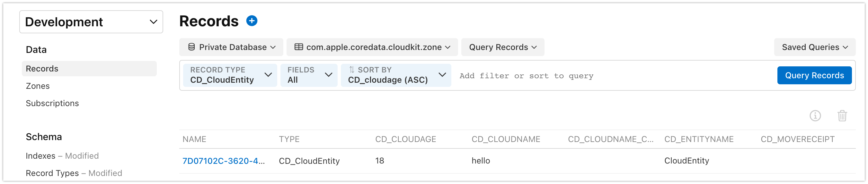Open the Development environment dropdown
Viewport: 868px width, 184px height.
pos(91,22)
